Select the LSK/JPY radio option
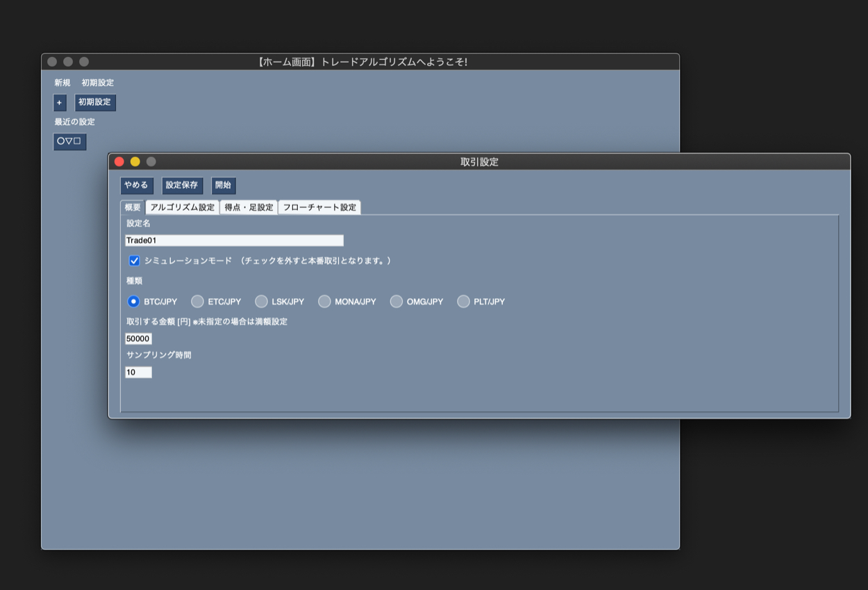The image size is (868, 590). coord(261,302)
